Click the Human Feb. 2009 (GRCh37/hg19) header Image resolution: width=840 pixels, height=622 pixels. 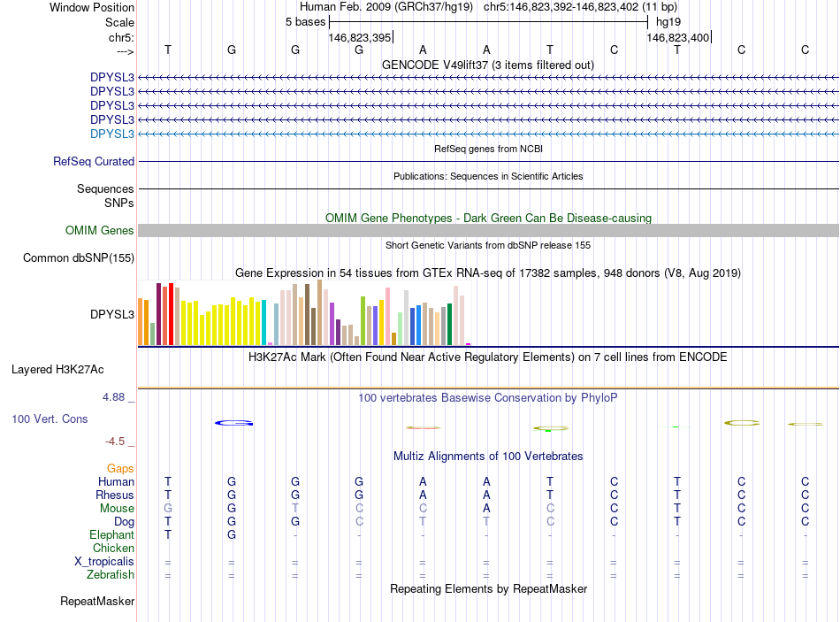tap(386, 7)
